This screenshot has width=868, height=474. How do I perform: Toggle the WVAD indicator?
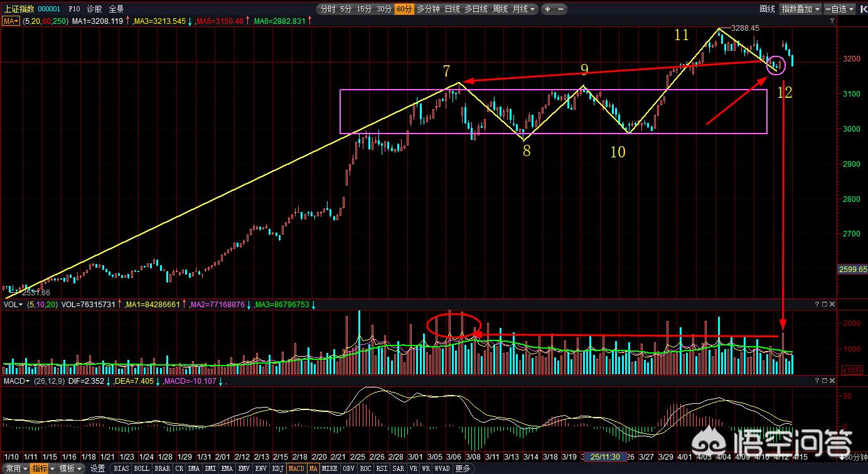tap(442, 468)
